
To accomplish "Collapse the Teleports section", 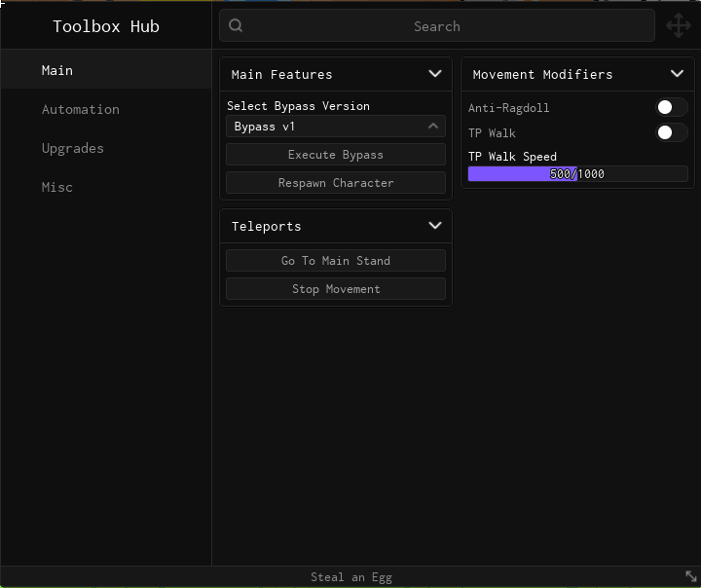I will (x=435, y=225).
